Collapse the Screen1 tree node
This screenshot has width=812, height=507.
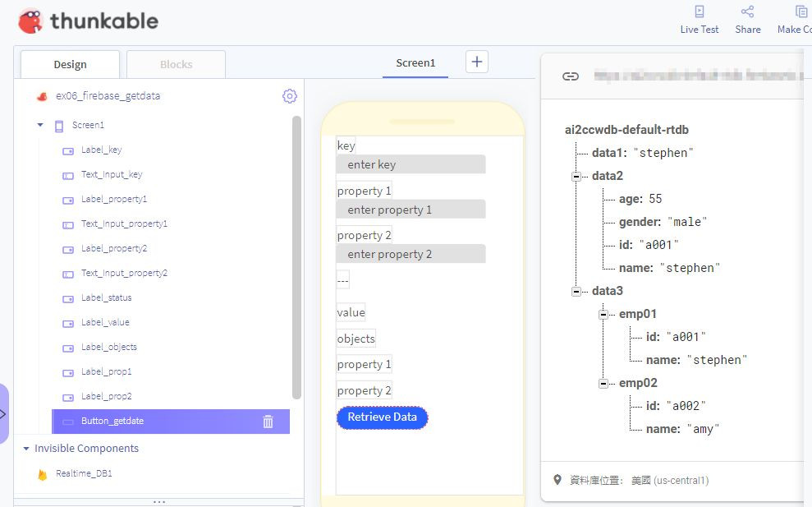pos(40,125)
